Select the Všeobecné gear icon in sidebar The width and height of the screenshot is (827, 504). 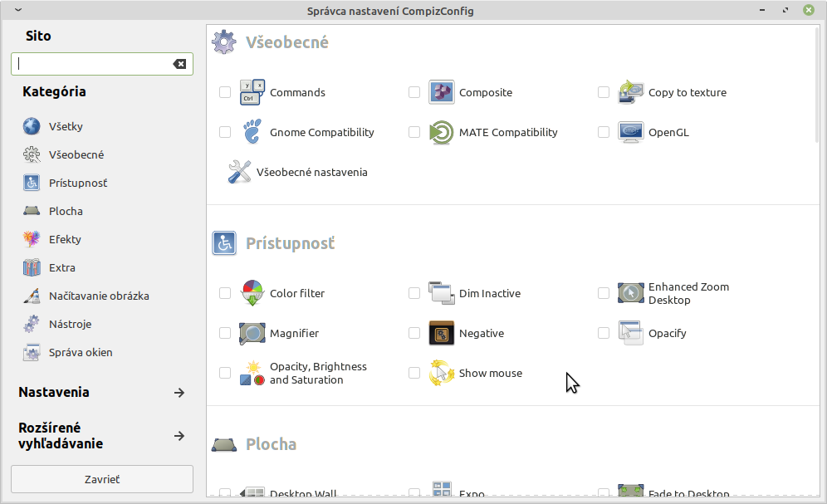[32, 154]
